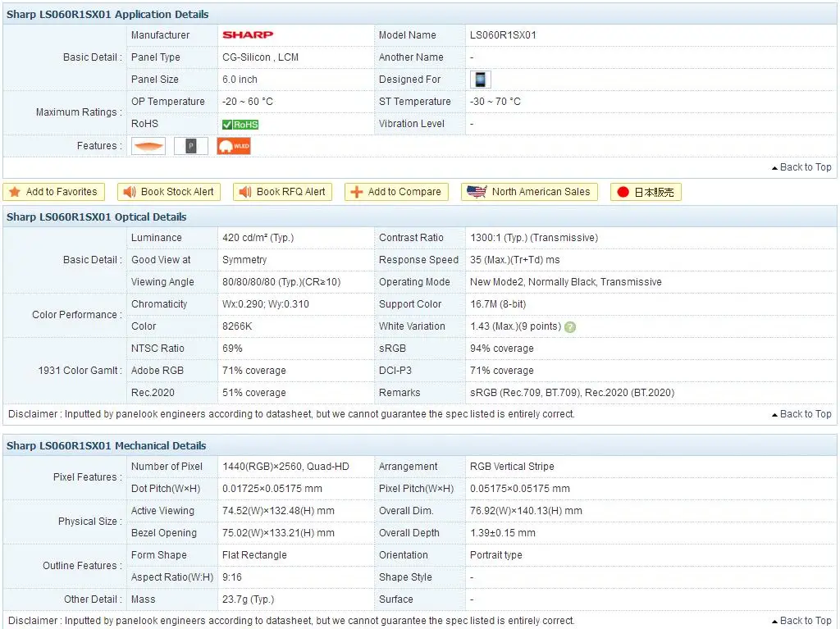Select the CG-Silicon , LCM panel type value

pyautogui.click(x=260, y=57)
